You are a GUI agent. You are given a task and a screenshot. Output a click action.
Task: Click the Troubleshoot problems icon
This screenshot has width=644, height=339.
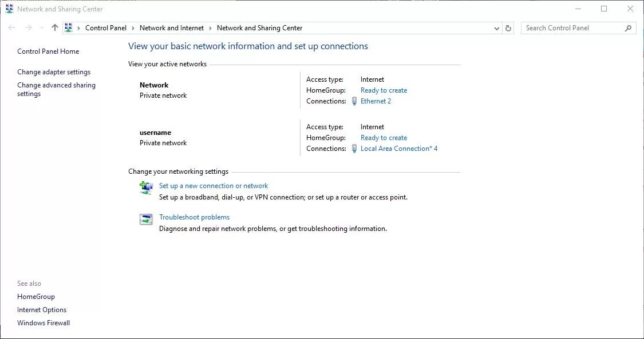147,219
